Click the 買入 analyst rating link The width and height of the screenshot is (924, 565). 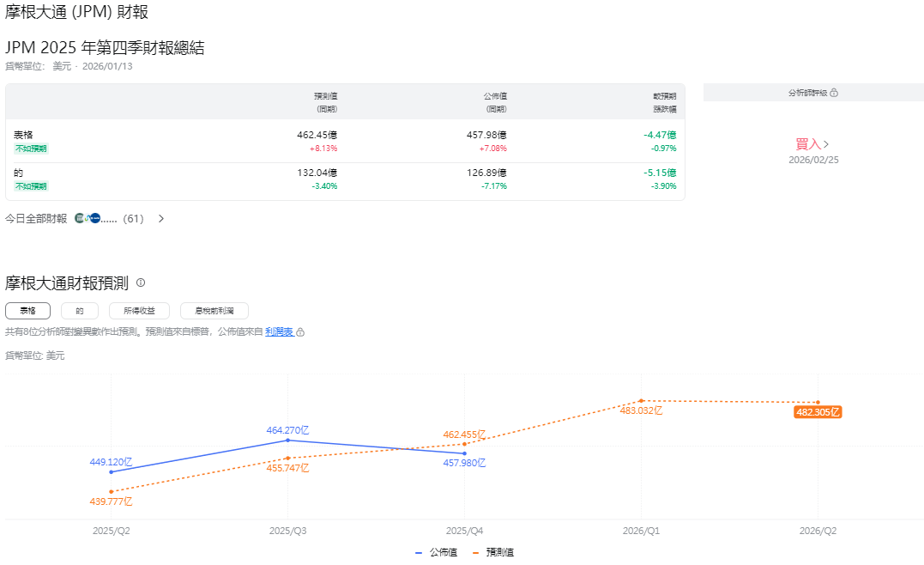[809, 143]
